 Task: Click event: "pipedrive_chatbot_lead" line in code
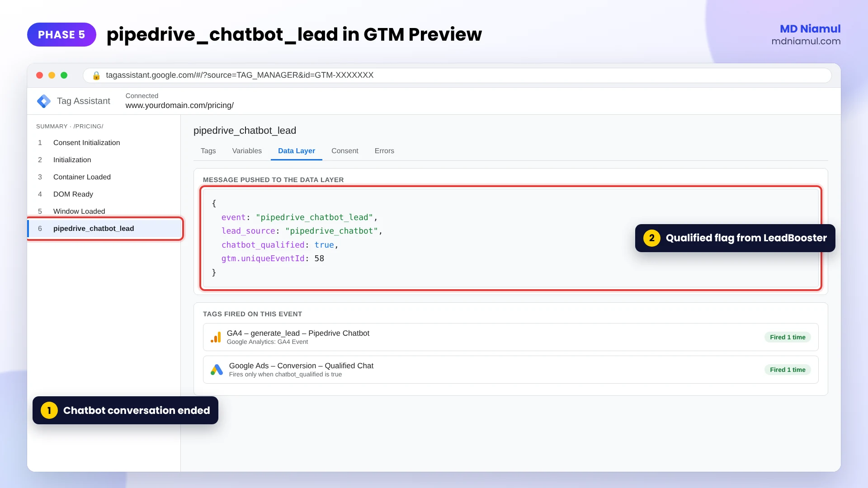[x=299, y=217]
